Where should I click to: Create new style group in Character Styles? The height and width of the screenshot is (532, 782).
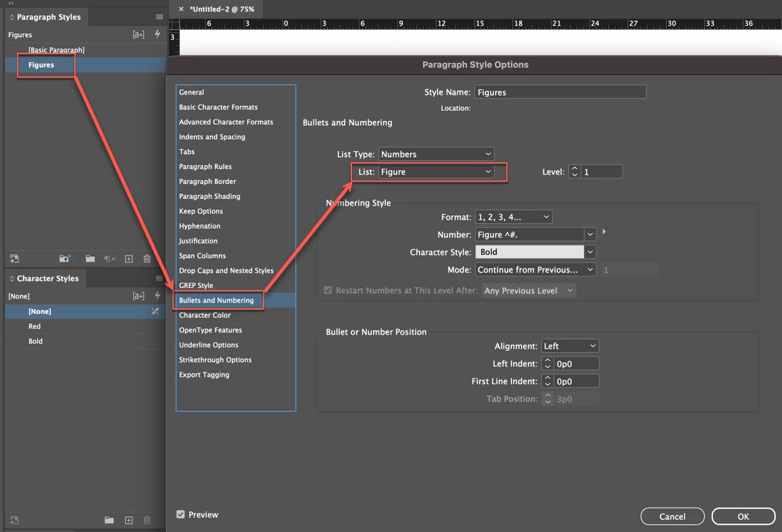[109, 520]
